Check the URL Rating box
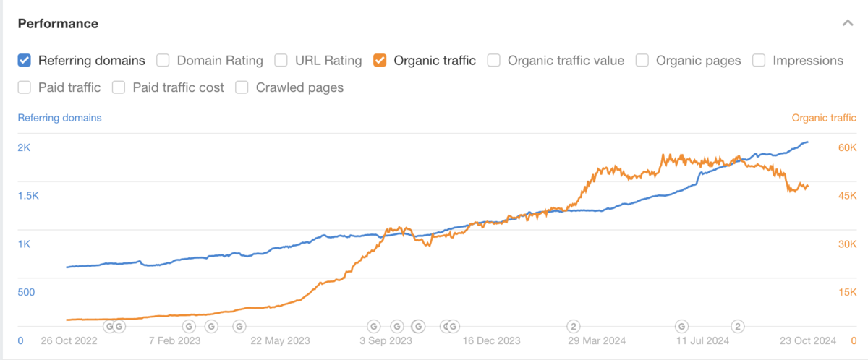The height and width of the screenshot is (360, 868). (281, 61)
